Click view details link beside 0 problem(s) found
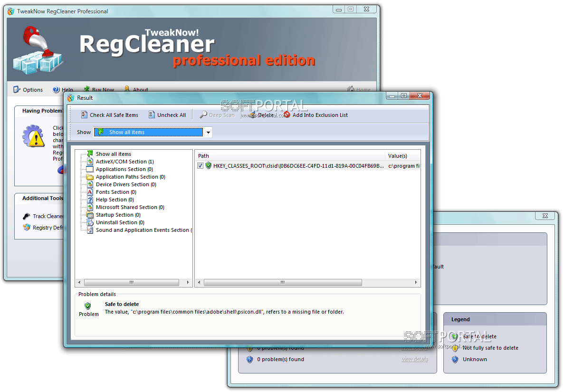This screenshot has width=564, height=392. pos(415,359)
